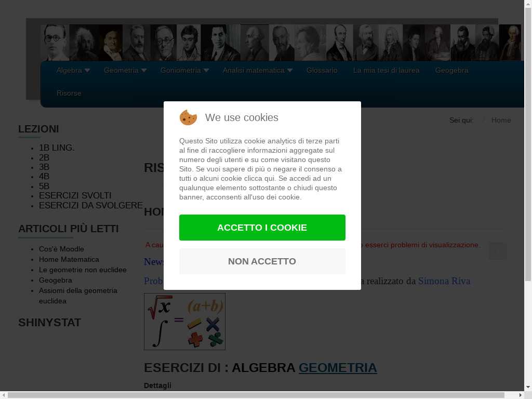This screenshot has width=532, height=399.
Task: Click the horizontal scrollbar right arrow
Action: (521, 395)
